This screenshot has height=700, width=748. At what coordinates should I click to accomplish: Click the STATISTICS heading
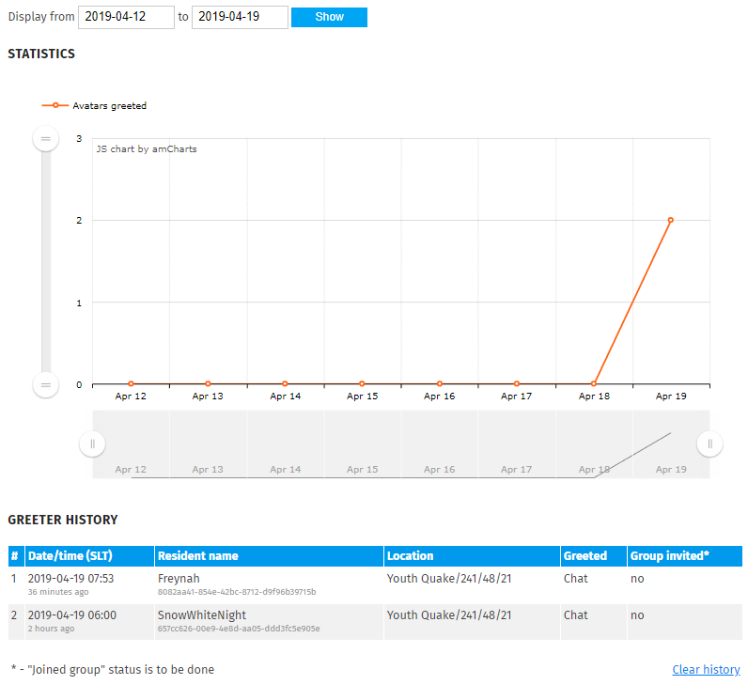pos(41,54)
